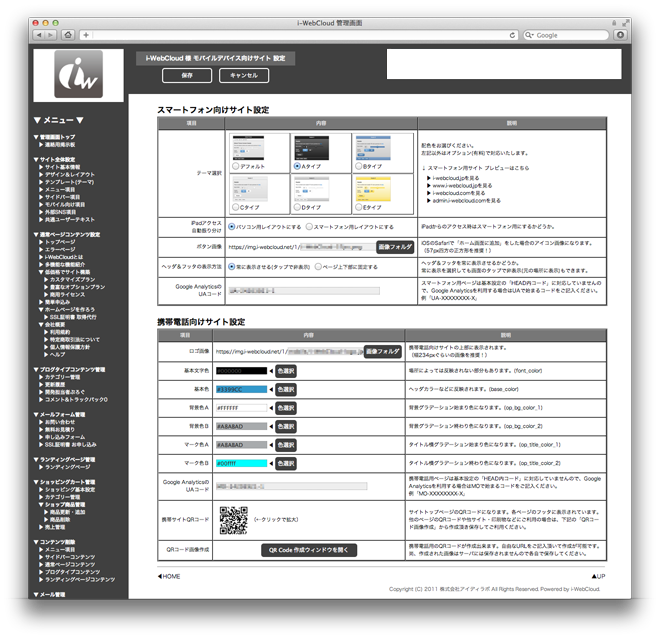The height and width of the screenshot is (638, 660).
Task: Go back with the browser back arrow
Action: point(39,35)
